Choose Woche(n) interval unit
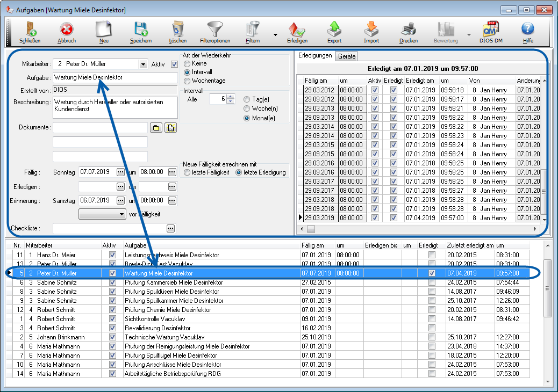This screenshot has width=558, height=392. pos(247,109)
